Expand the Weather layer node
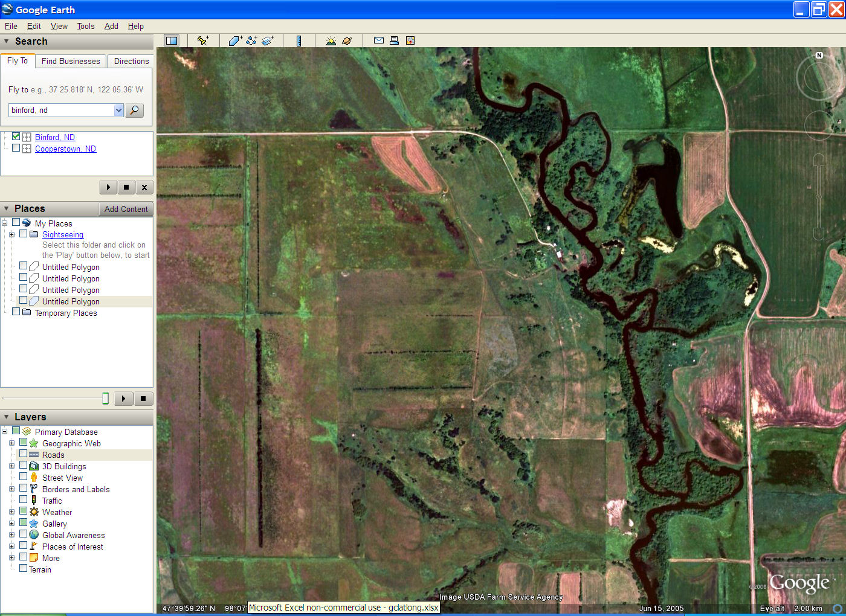Image resolution: width=846 pixels, height=616 pixels. [x=11, y=512]
